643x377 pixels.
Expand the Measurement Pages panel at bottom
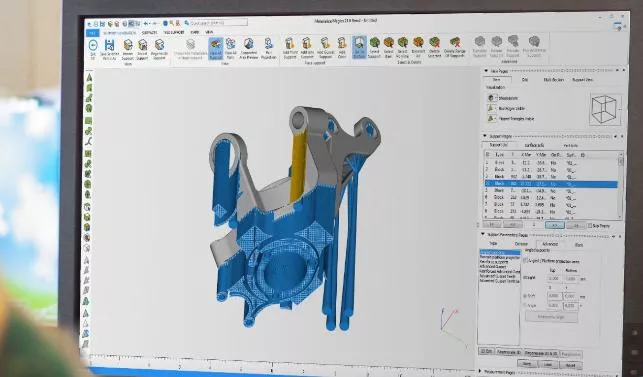(x=481, y=371)
